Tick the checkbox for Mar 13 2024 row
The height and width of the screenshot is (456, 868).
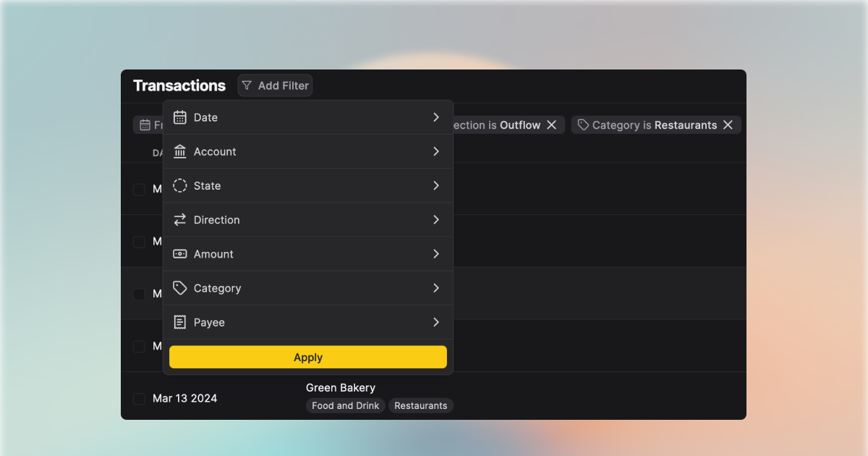click(x=139, y=399)
